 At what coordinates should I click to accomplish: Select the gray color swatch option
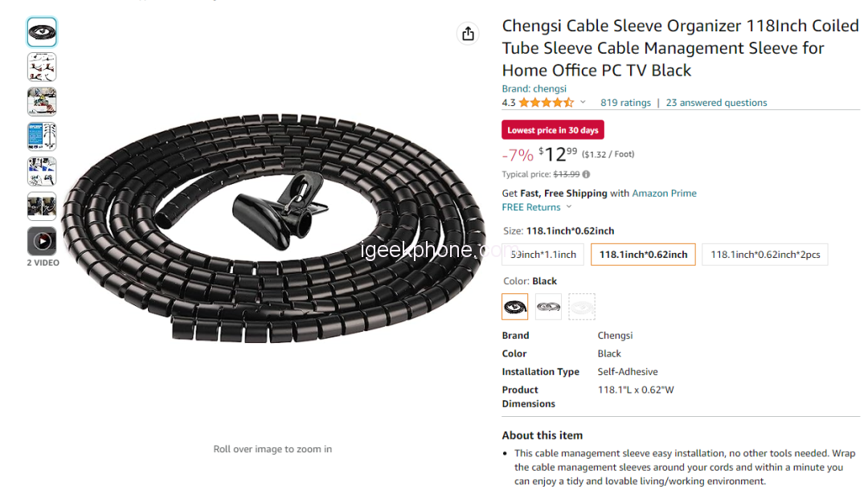click(x=548, y=306)
